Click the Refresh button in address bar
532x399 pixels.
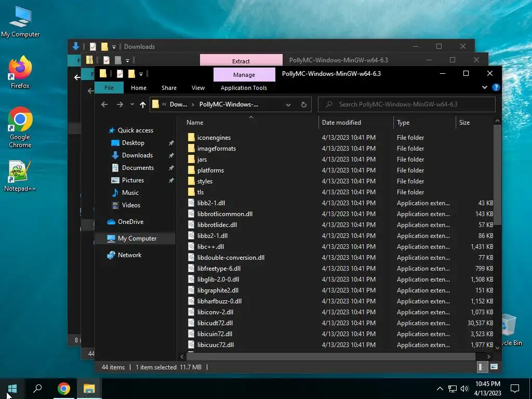click(x=303, y=104)
